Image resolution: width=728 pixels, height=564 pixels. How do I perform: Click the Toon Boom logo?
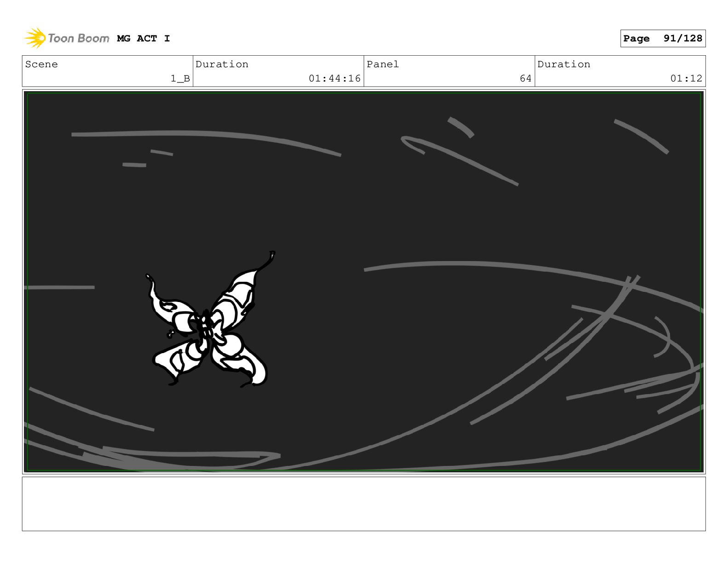pyautogui.click(x=66, y=38)
